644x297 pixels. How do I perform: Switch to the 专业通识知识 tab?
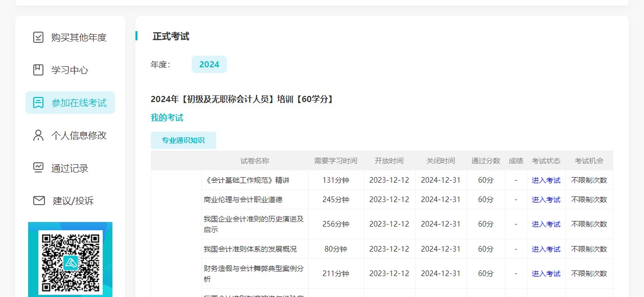coord(183,140)
